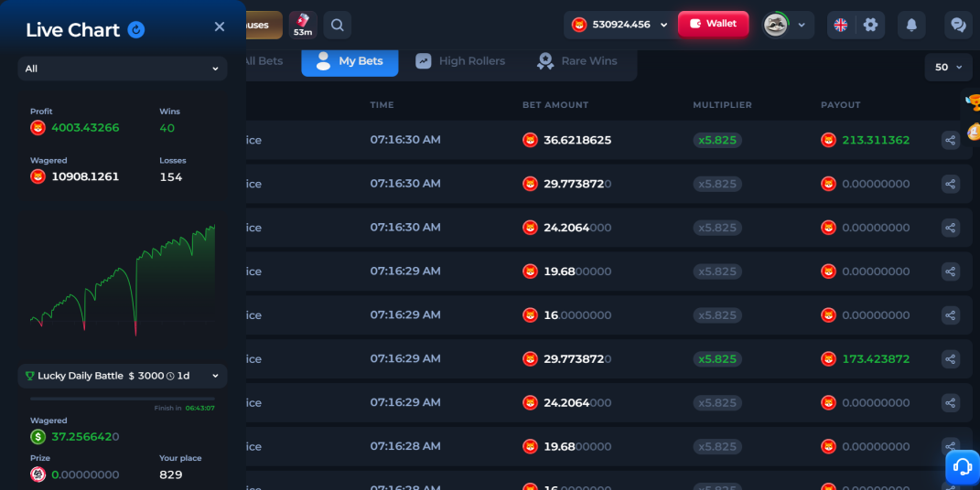Switch to the High Rollers tab
This screenshot has width=980, height=490.
(460, 61)
